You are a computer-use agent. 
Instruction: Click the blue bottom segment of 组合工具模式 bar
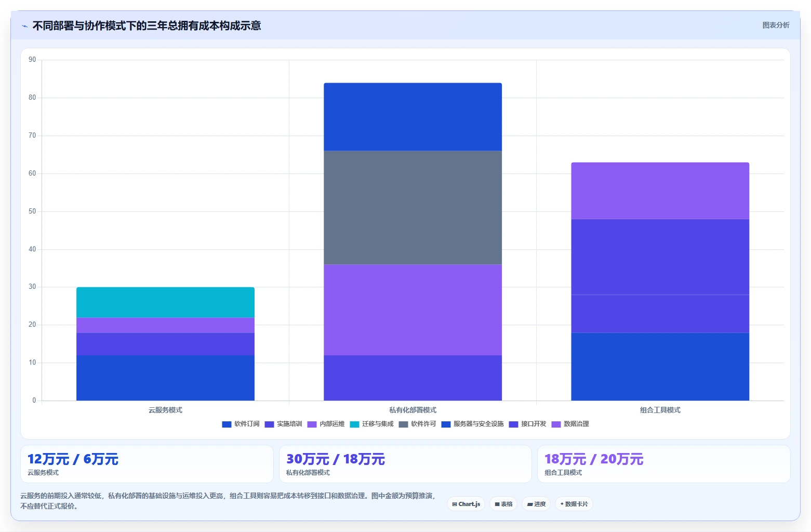(x=660, y=366)
